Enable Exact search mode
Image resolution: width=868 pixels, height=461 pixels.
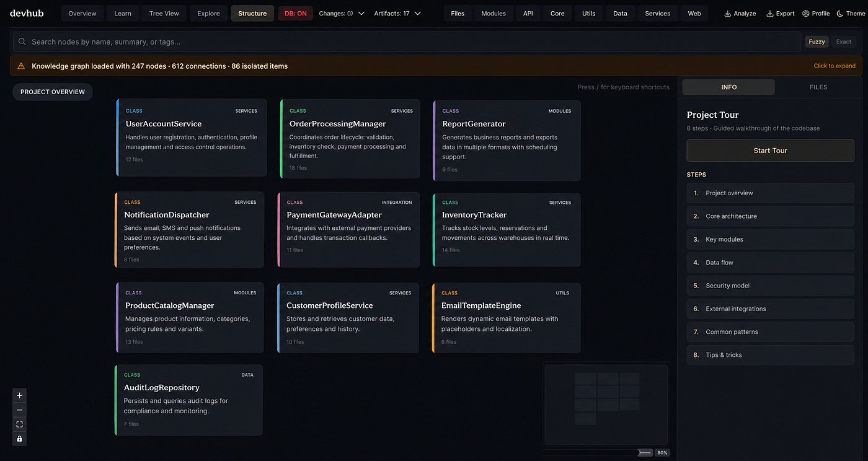[844, 42]
